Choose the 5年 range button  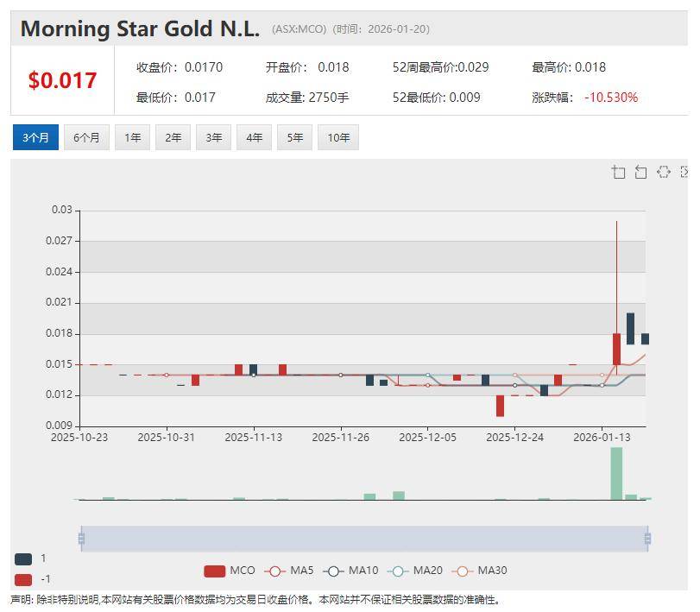pos(295,137)
